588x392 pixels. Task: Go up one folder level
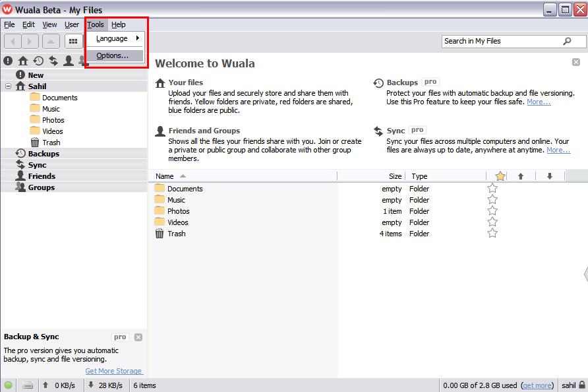(x=51, y=41)
